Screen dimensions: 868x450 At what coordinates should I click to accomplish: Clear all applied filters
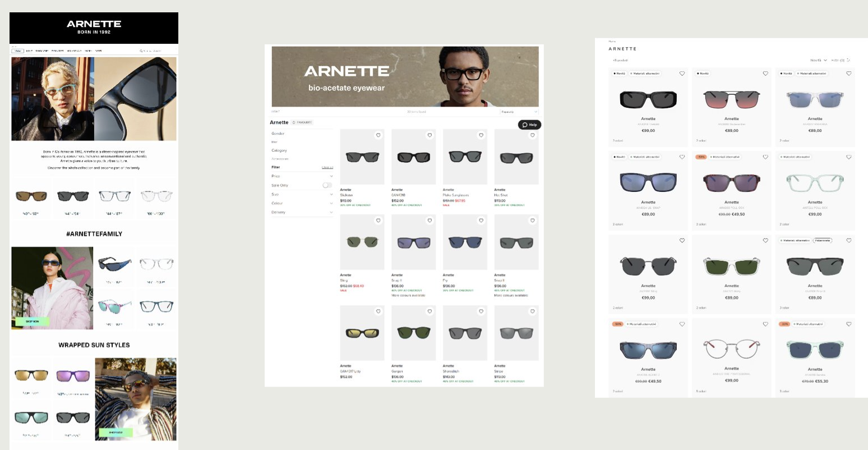(x=327, y=167)
